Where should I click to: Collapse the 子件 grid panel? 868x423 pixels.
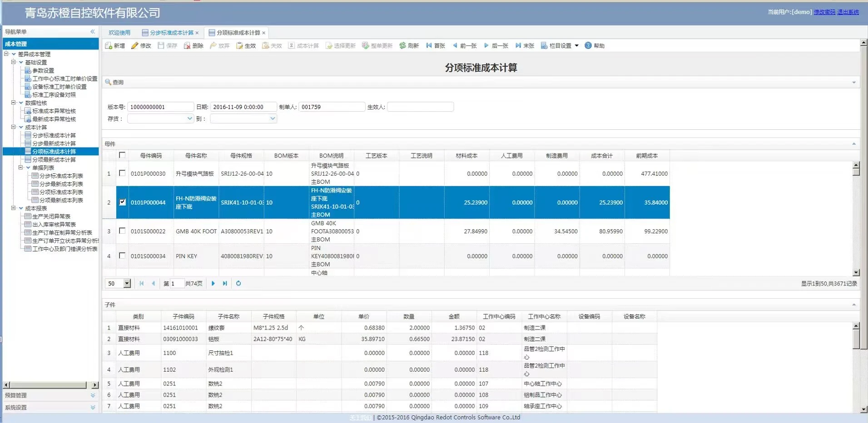pyautogui.click(x=854, y=305)
